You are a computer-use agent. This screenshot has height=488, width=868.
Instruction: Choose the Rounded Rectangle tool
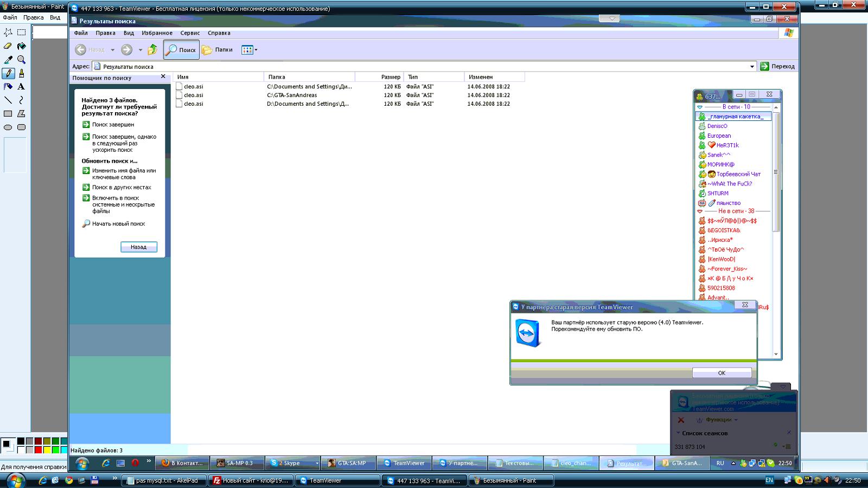(x=22, y=127)
